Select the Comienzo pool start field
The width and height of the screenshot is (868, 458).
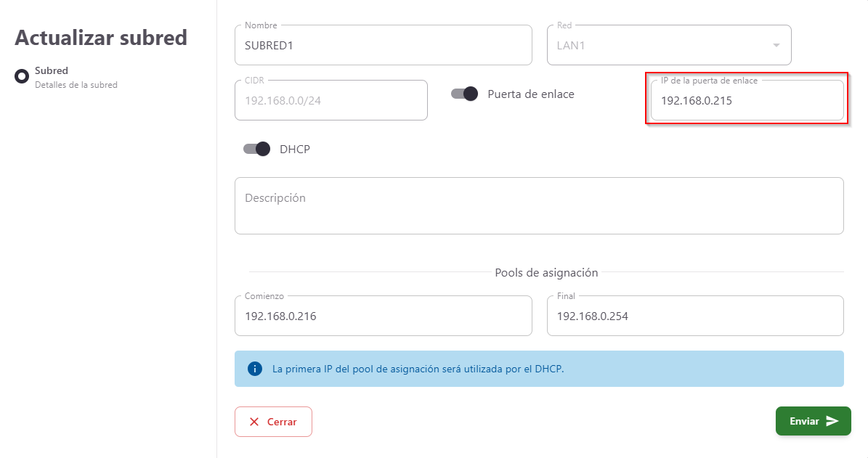pos(383,316)
